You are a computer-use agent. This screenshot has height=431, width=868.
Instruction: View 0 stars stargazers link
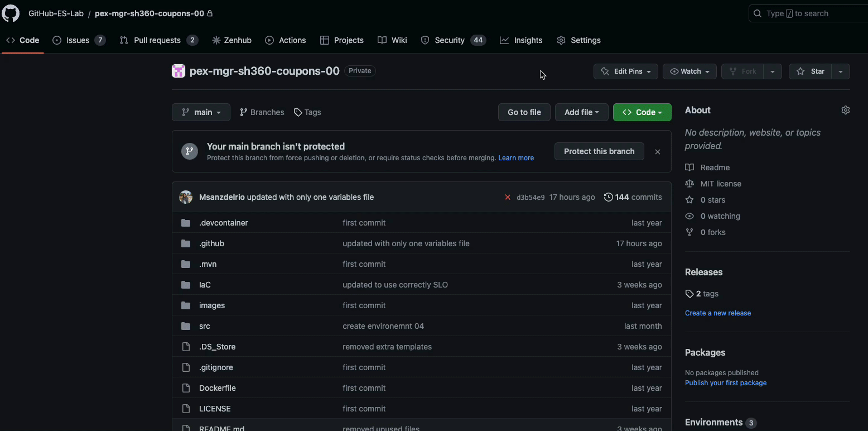click(x=706, y=200)
